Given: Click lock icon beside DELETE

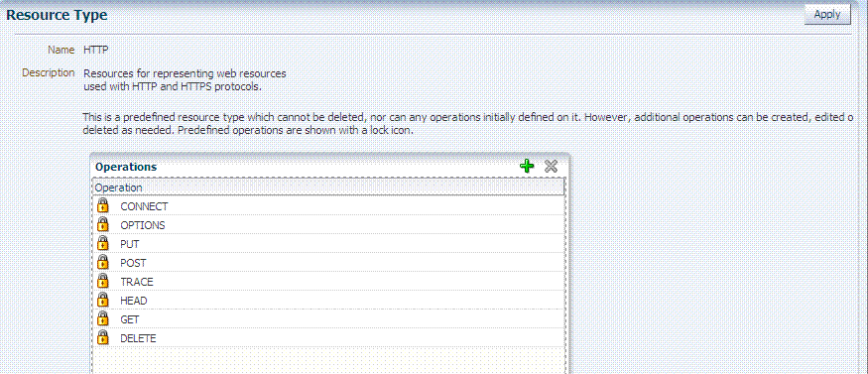Looking at the screenshot, I should [x=102, y=337].
